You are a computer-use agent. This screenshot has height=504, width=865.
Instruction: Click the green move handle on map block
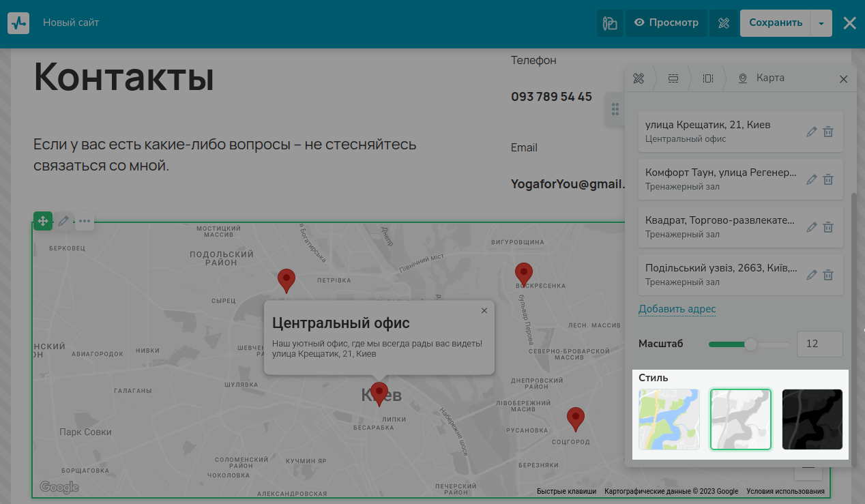(x=43, y=221)
